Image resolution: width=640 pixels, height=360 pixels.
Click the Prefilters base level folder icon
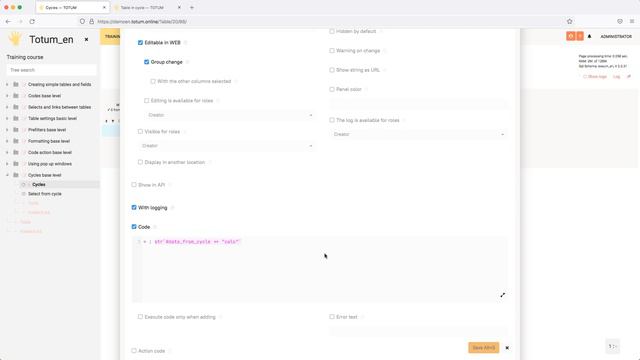16,130
